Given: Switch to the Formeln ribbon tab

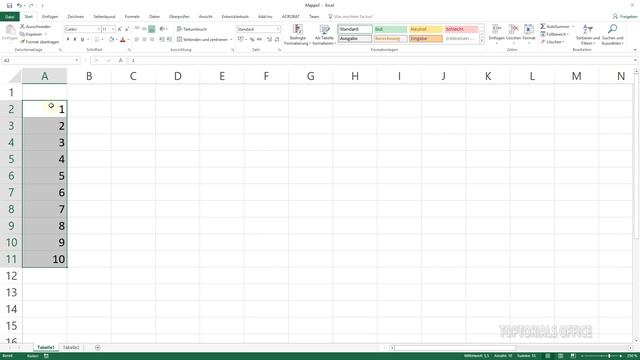Looking at the screenshot, I should tap(132, 17).
